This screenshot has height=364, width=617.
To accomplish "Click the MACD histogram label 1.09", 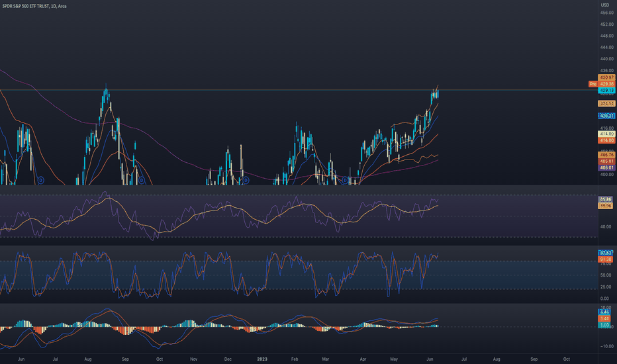I will 605,325.
